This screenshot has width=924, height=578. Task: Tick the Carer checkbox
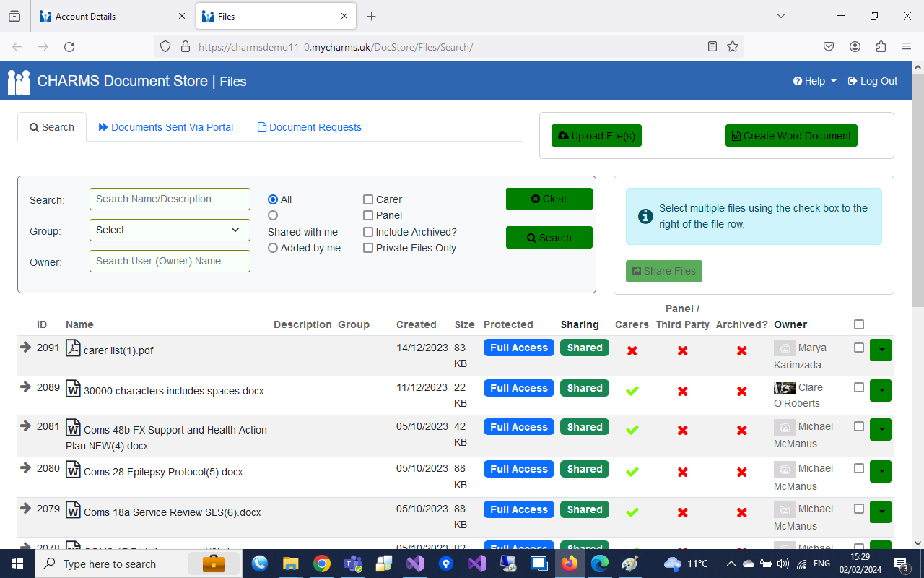pos(368,199)
